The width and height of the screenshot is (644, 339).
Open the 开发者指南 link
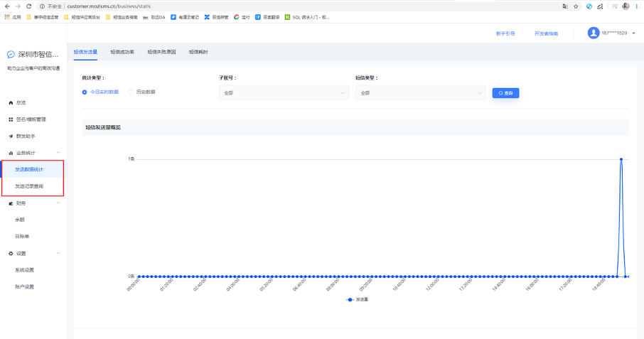tap(546, 33)
